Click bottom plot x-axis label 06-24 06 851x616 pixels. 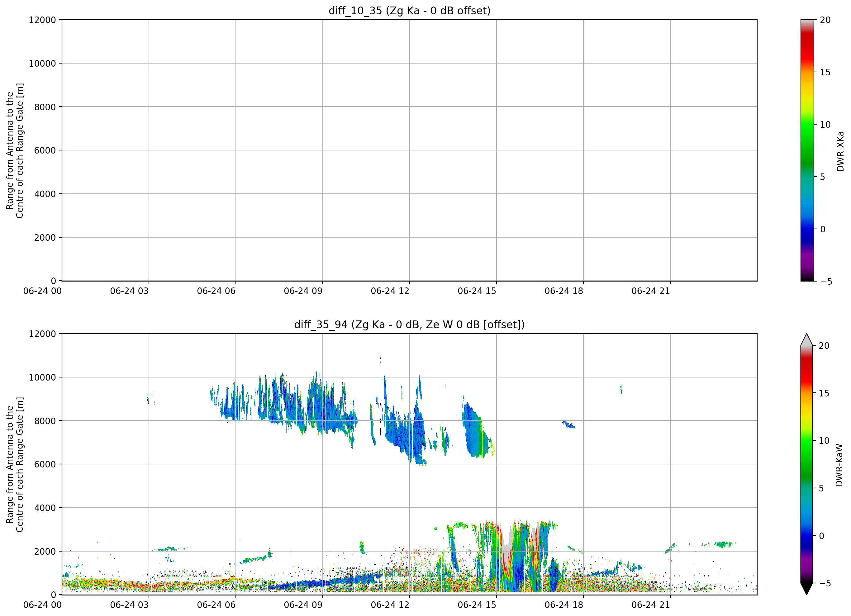[216, 605]
